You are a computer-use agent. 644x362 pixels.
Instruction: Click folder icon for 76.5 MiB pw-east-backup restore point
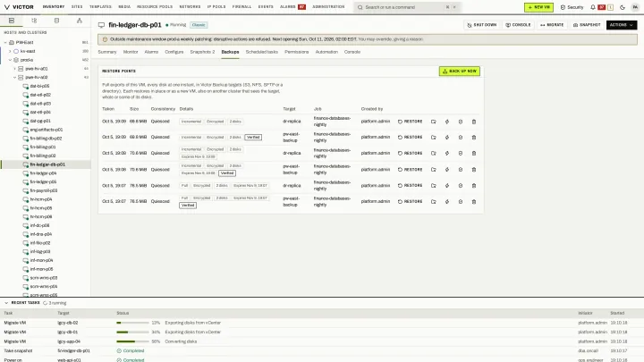(x=433, y=201)
